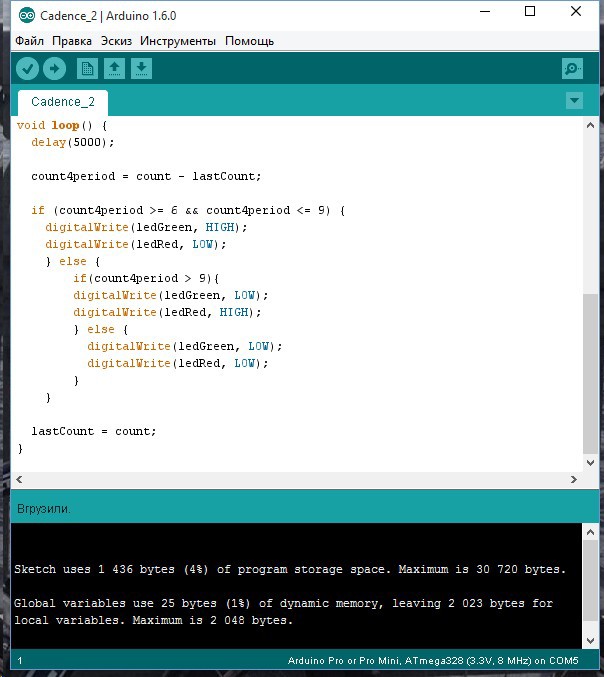Screen dimensions: 604x677
Task: Click 'digitalWrite(ledRed, HIGH);' line
Action: (168, 313)
